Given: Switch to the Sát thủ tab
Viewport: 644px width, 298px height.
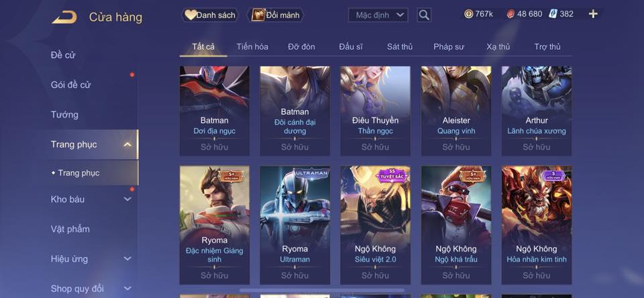Looking at the screenshot, I should tap(400, 47).
